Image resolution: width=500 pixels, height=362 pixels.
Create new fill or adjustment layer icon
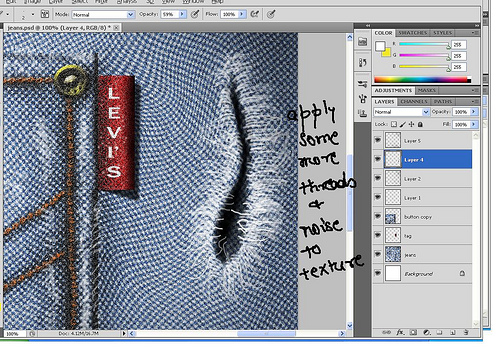427,332
